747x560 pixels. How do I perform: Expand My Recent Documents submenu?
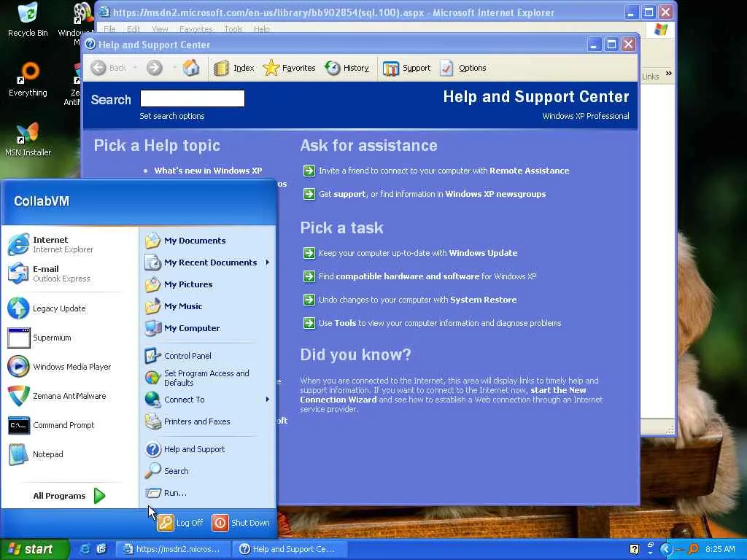pos(208,262)
